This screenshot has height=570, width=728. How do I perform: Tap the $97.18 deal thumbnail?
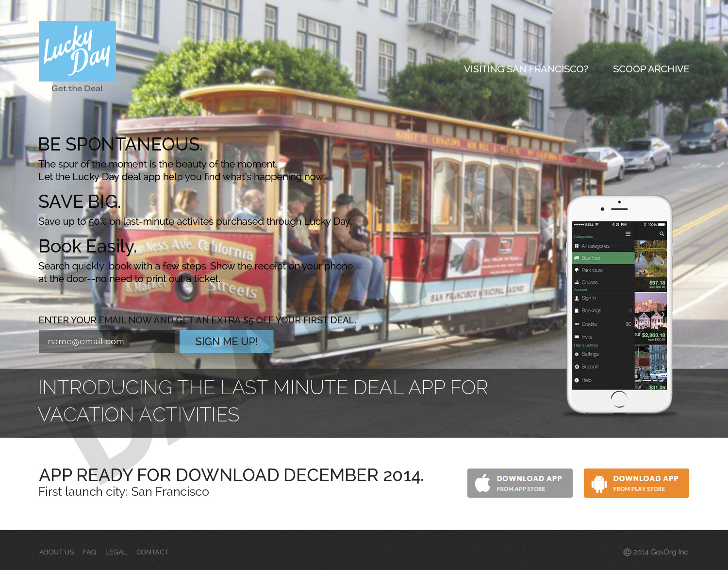pyautogui.click(x=651, y=266)
